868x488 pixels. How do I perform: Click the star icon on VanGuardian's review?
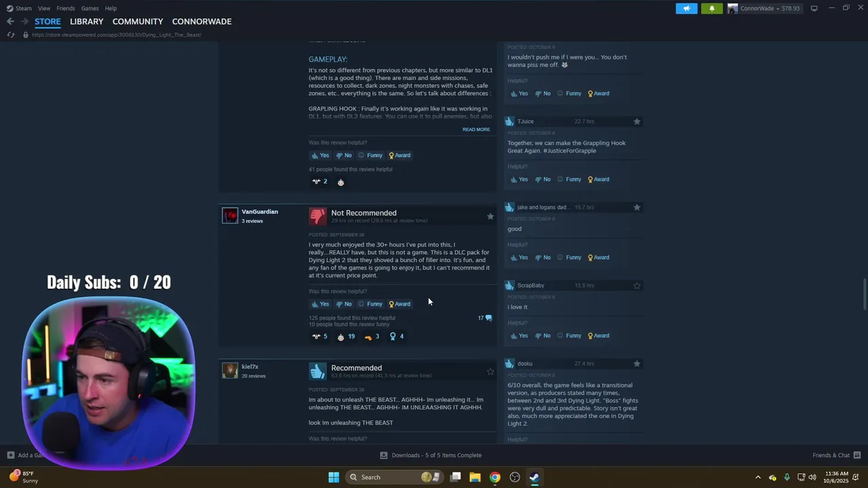pos(490,216)
